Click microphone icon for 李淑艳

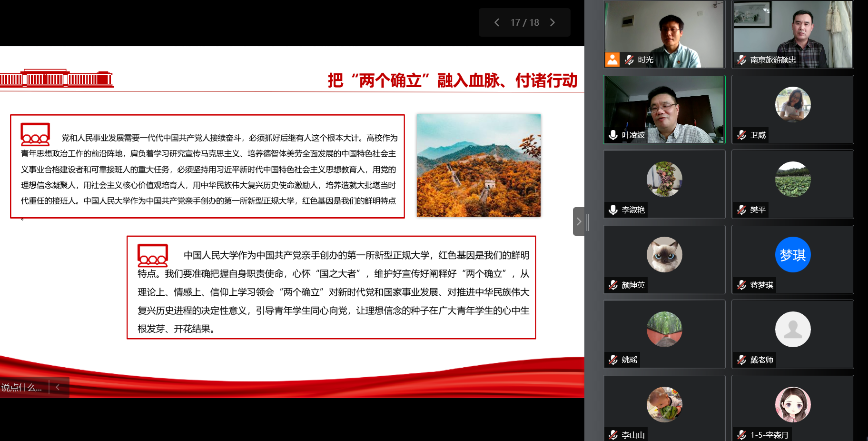tap(613, 210)
